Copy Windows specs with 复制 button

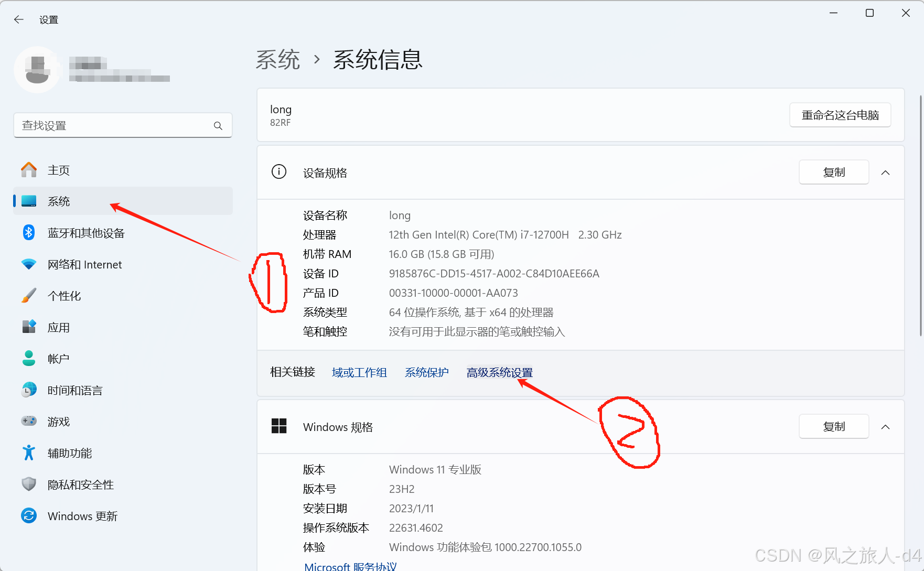tap(834, 426)
